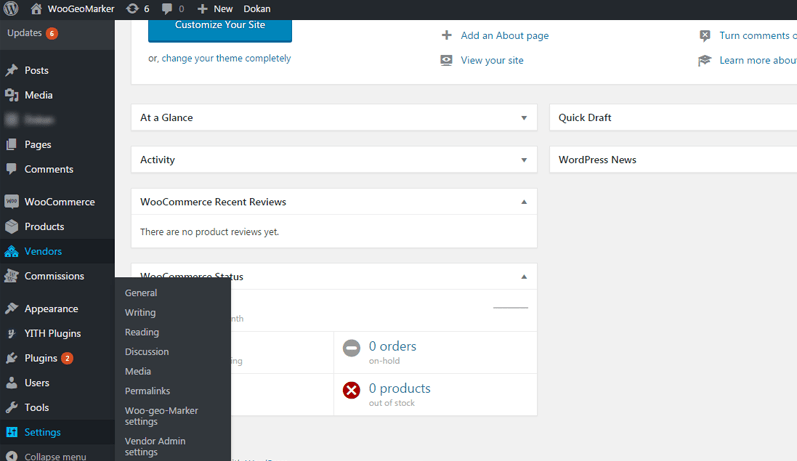The image size is (797, 461).
Task: Click the Collapse menu arrow icon
Action: pos(12,456)
